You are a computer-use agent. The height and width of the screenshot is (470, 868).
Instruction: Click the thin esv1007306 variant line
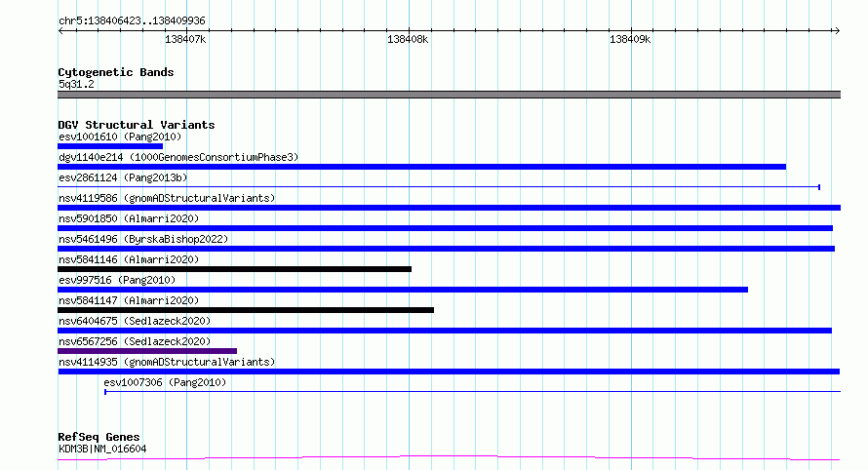(472, 392)
